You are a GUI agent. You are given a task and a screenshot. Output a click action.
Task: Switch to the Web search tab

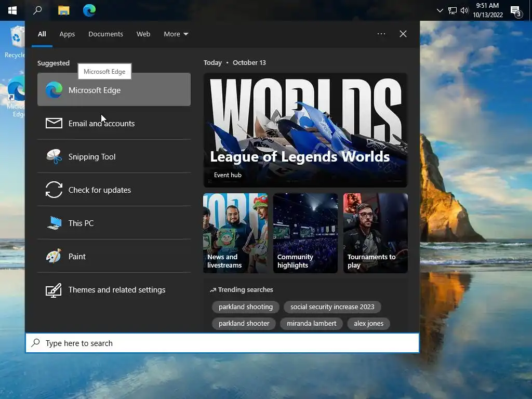[x=143, y=34]
